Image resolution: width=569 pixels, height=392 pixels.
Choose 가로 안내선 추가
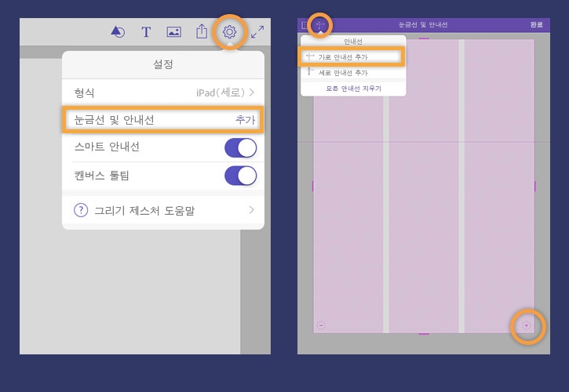pos(352,57)
